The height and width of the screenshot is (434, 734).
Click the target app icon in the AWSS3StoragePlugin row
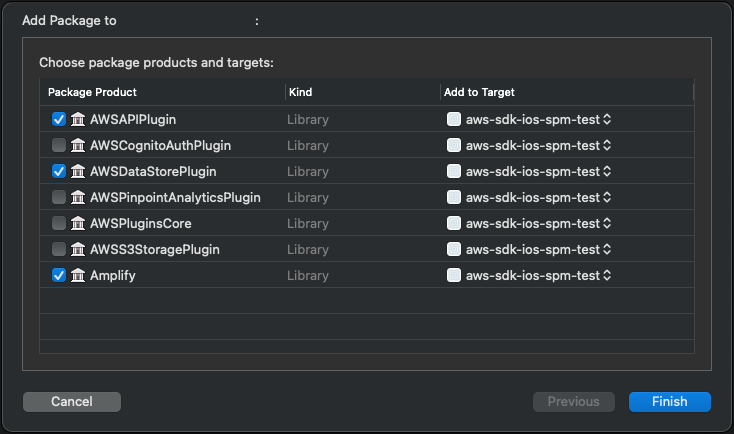click(x=454, y=250)
